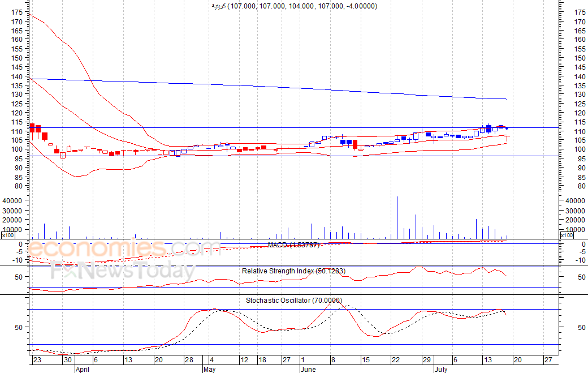Image resolution: width=588 pixels, height=373 pixels.
Task: Select date label 22 on the time axis
Action: 396,360
